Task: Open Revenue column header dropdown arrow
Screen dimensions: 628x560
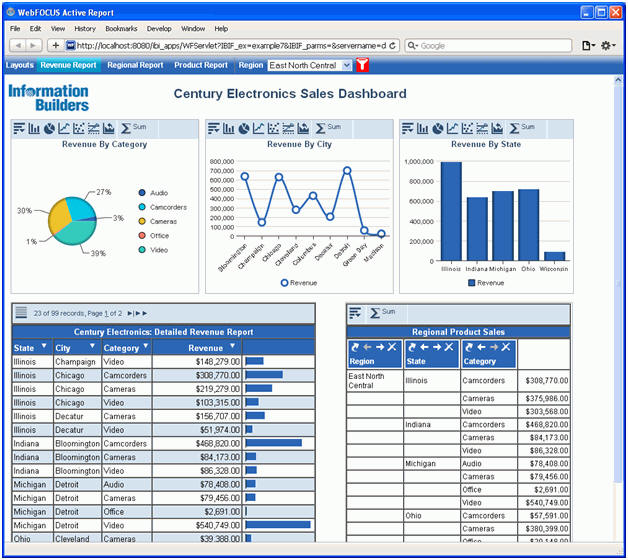Action: (x=232, y=346)
